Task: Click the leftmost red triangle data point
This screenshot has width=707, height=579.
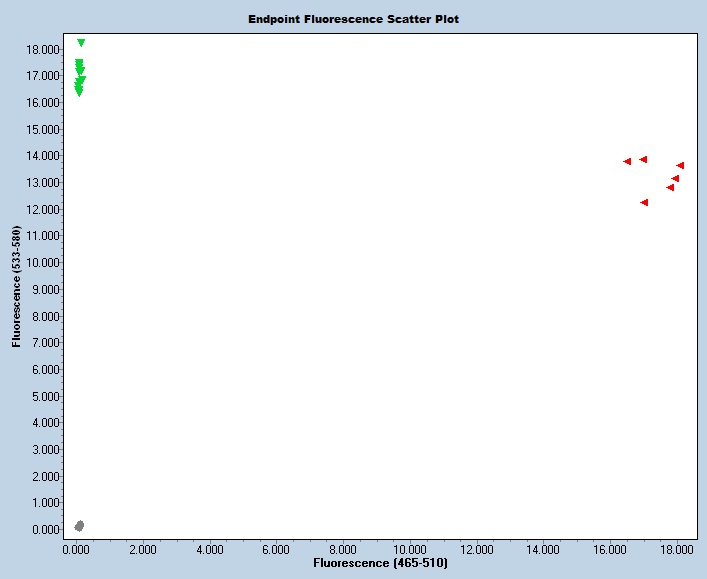Action: [x=627, y=162]
